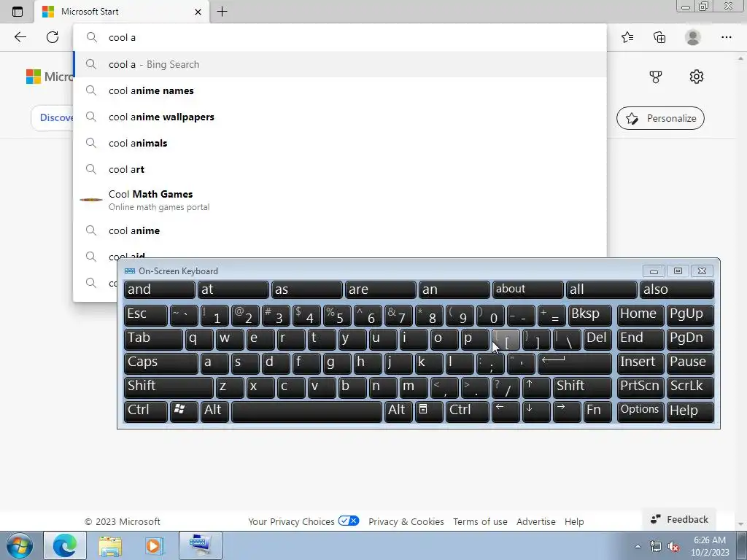
Task: Tap the PgDn key
Action: point(690,338)
